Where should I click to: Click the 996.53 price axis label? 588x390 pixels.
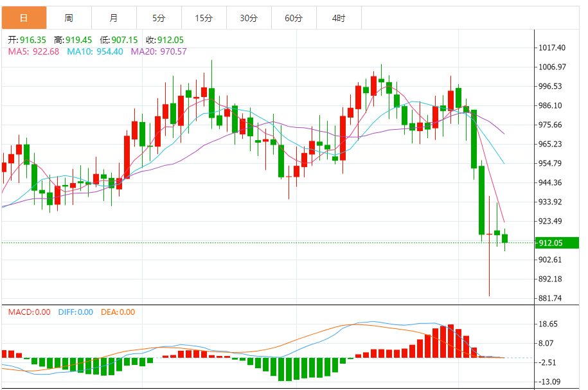(550, 86)
